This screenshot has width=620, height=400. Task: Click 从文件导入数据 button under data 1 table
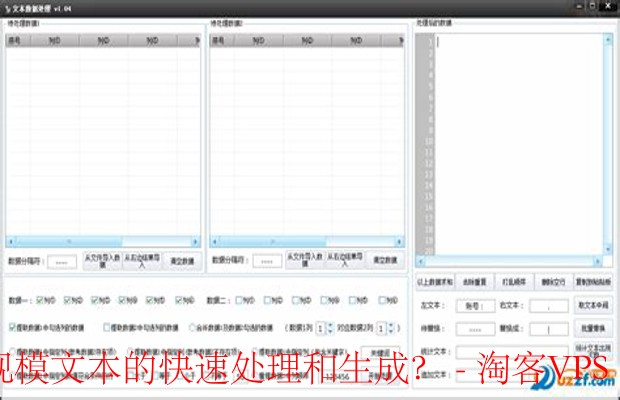102,261
